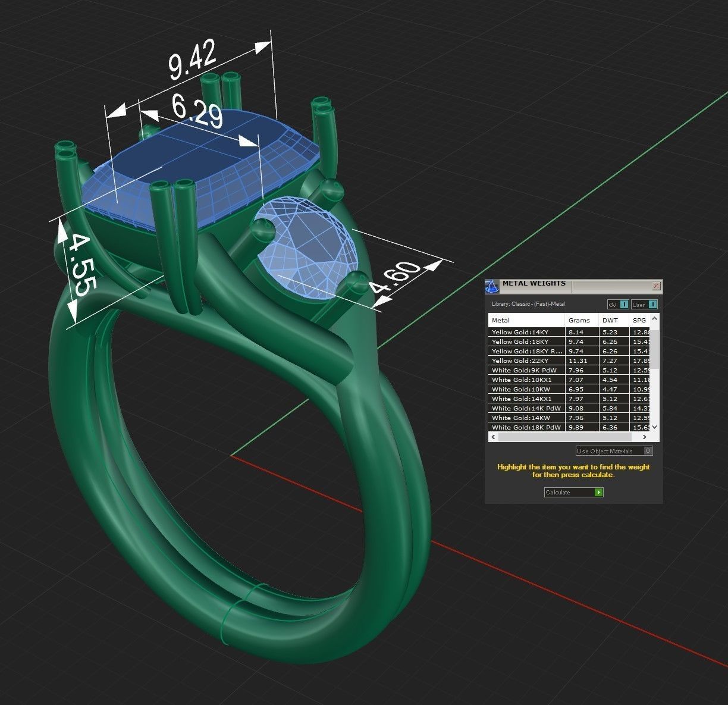Click the Calculate button

pos(574,492)
